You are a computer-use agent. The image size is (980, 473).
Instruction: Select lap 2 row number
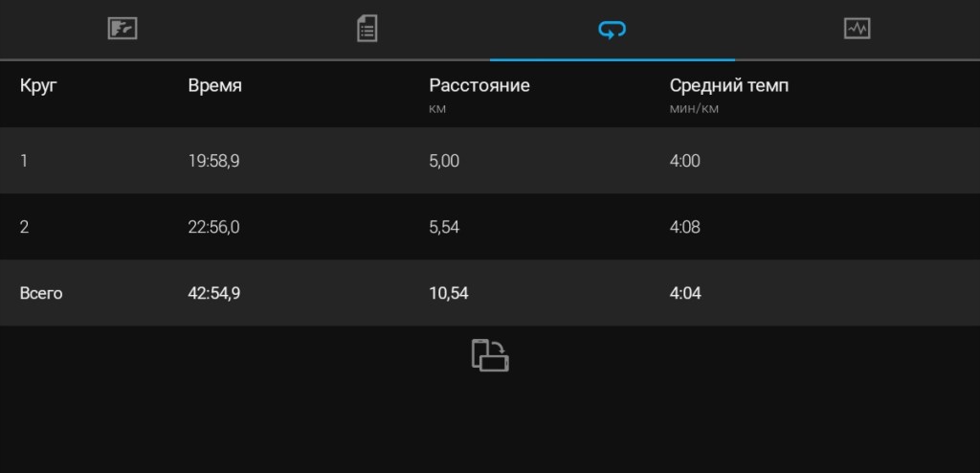tap(25, 227)
